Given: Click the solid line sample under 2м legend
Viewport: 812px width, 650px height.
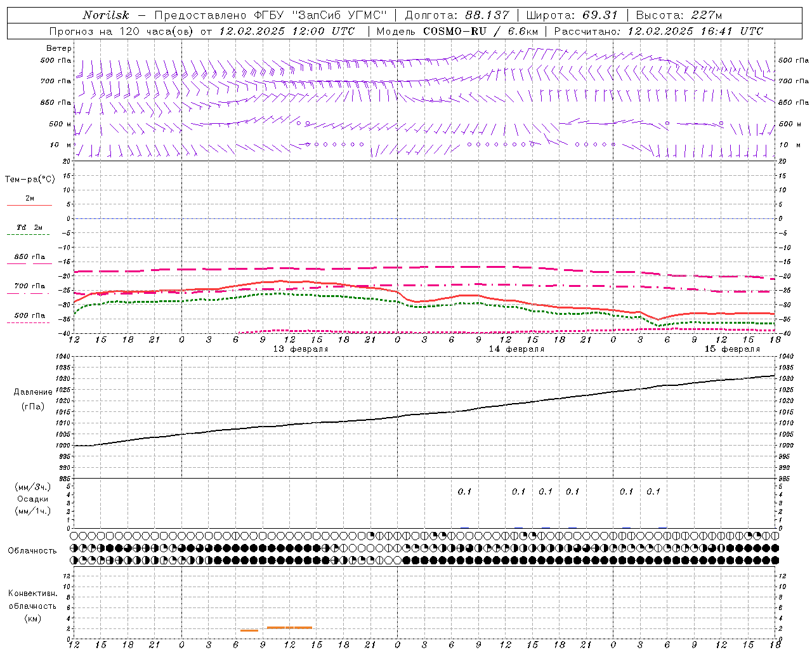Looking at the screenshot, I should [29, 206].
